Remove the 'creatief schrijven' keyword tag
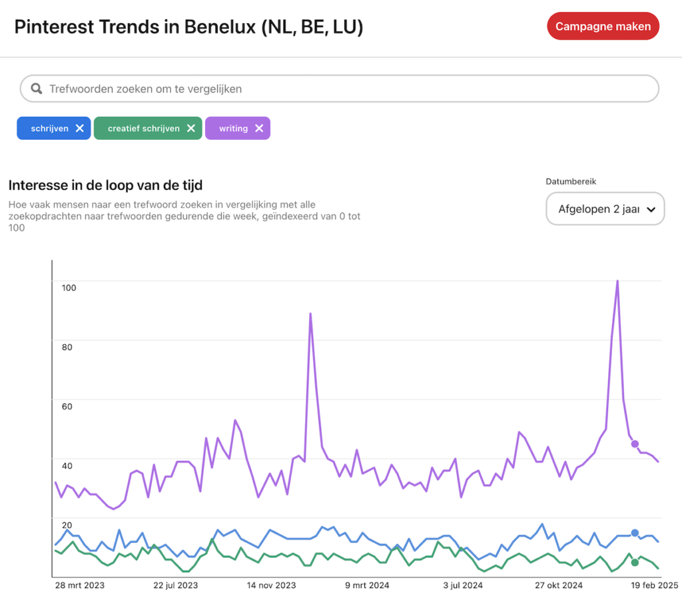Viewport: 682px width, 616px height. coord(191,129)
